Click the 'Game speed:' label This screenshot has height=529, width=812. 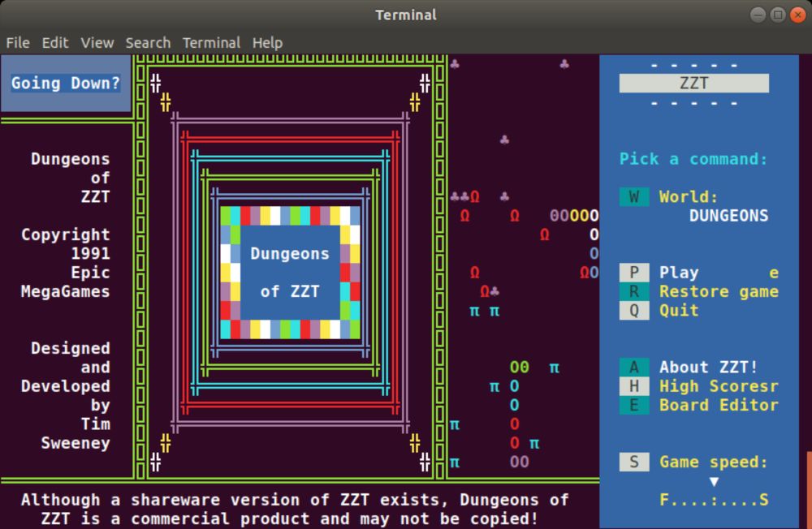pos(714,462)
